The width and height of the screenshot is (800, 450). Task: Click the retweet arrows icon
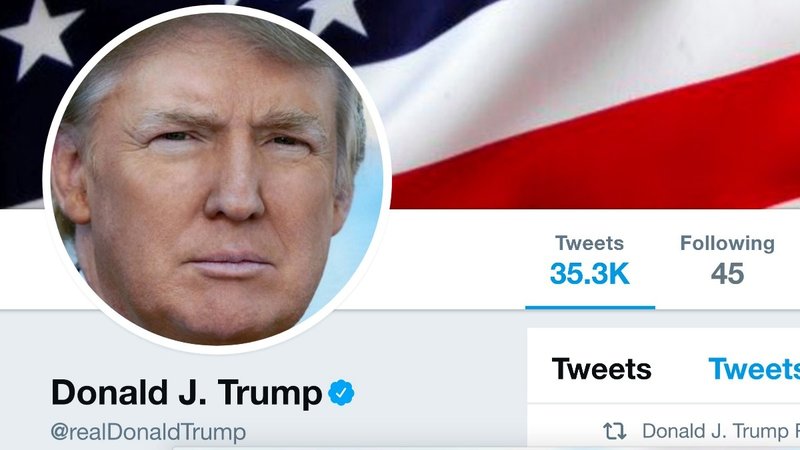point(614,431)
